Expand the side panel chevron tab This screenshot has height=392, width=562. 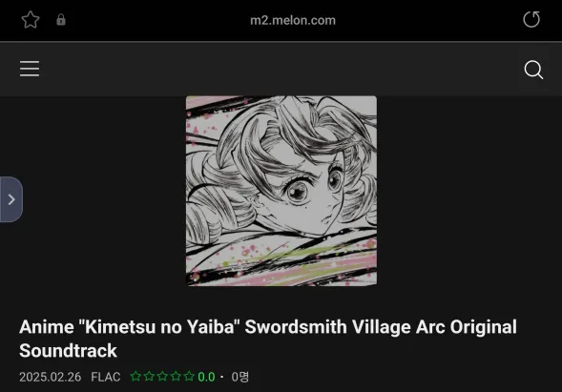[x=11, y=199]
